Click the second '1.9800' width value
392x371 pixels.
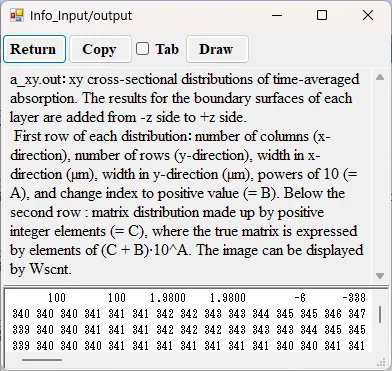pos(228,297)
